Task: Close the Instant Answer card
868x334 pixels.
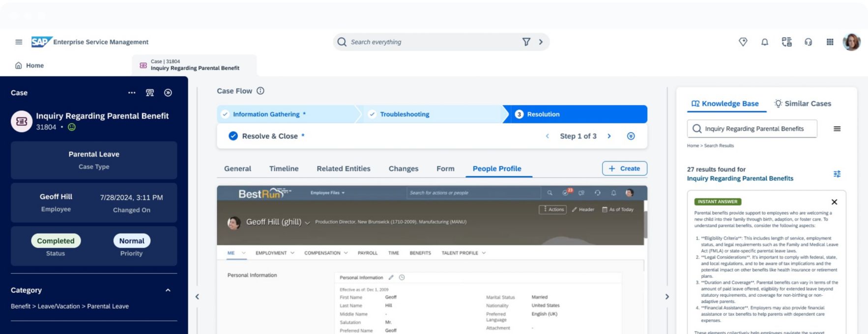Action: click(x=834, y=202)
